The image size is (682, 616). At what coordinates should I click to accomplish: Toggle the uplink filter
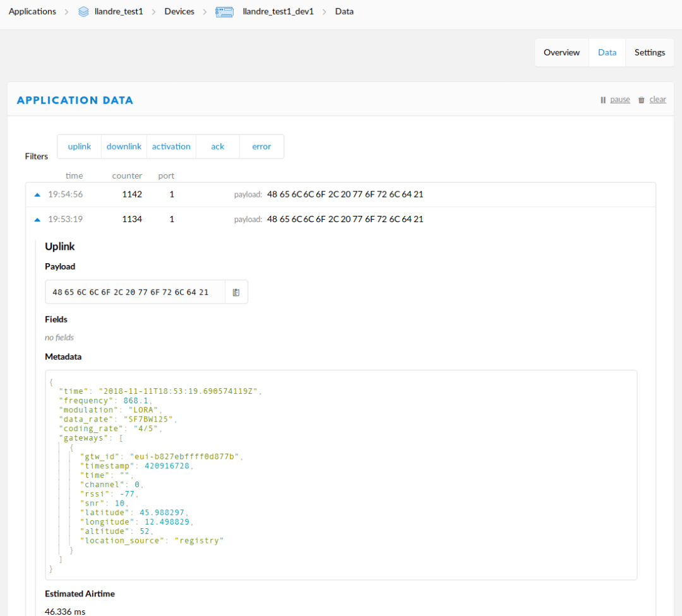pyautogui.click(x=80, y=146)
